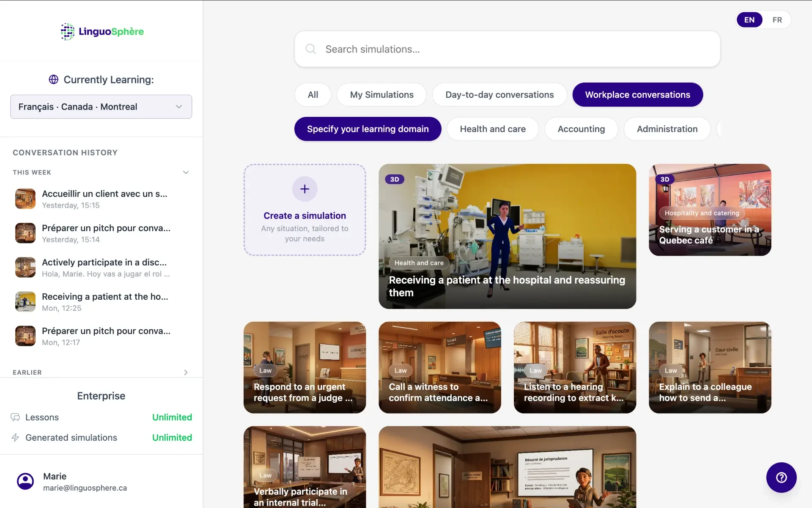
Task: Click Specify your learning domain button
Action: pos(368,129)
